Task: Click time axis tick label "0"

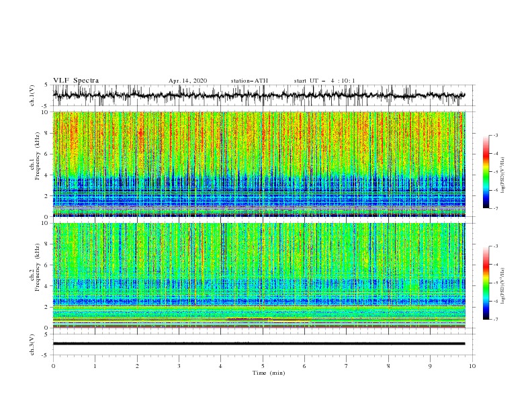Action: (x=53, y=366)
